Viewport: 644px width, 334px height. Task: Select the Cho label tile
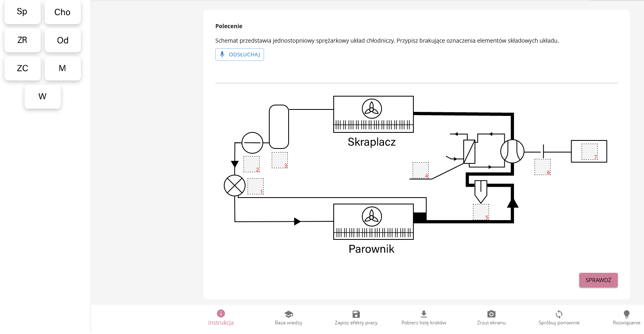tap(62, 12)
